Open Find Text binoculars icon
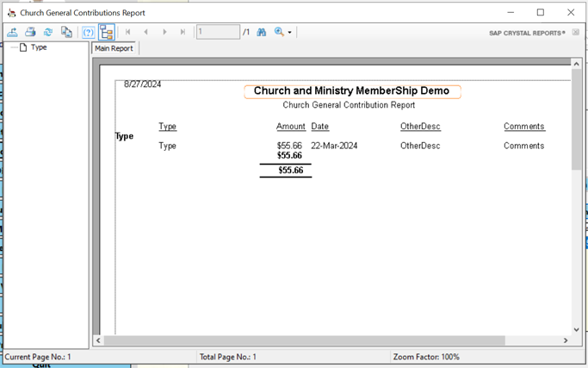This screenshot has height=368, width=588. [262, 32]
